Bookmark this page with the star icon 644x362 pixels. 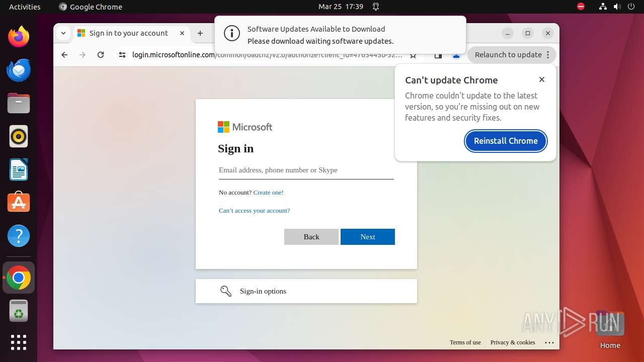[x=413, y=55]
